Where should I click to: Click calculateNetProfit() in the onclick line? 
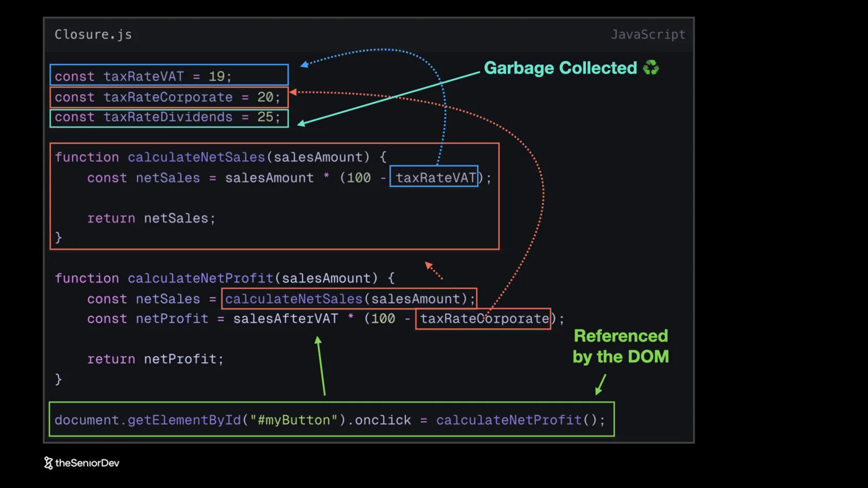click(x=516, y=420)
